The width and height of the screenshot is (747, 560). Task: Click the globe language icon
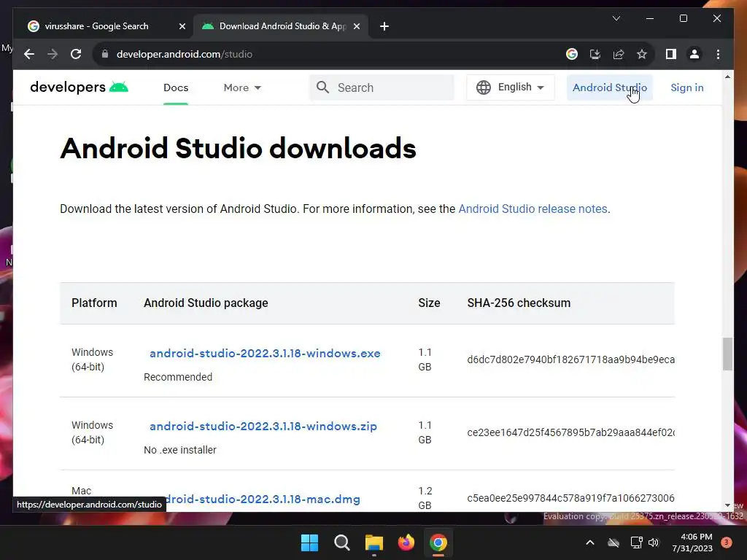click(484, 87)
